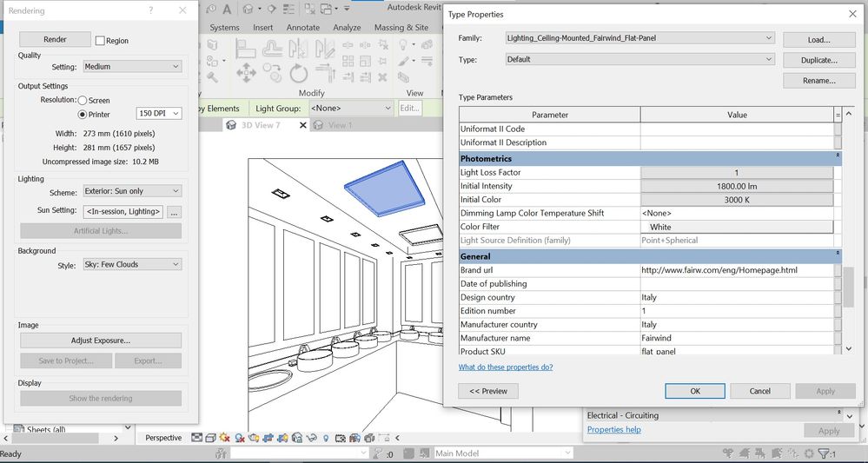Click the Initial Intensity value field
This screenshot has height=463, width=868.
tap(737, 186)
